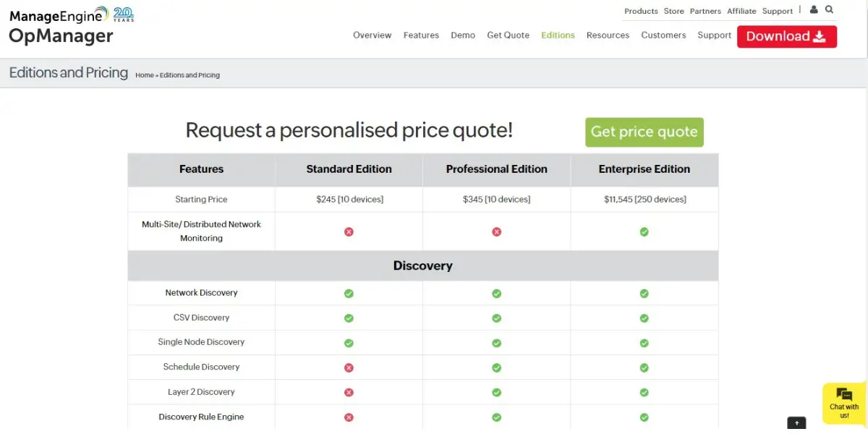The height and width of the screenshot is (434, 868).
Task: Select Get Quote in navigation
Action: point(508,35)
